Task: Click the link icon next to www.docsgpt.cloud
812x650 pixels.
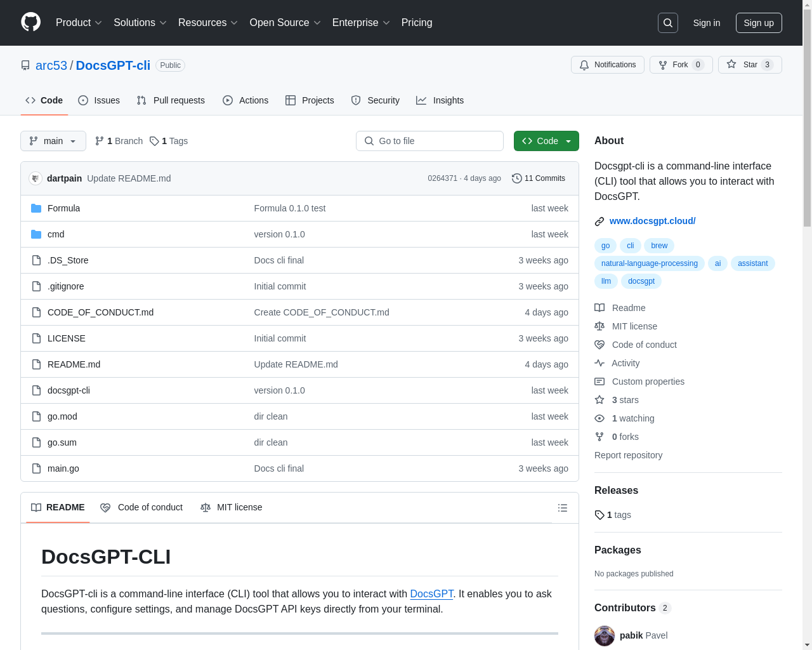Action: click(x=599, y=222)
